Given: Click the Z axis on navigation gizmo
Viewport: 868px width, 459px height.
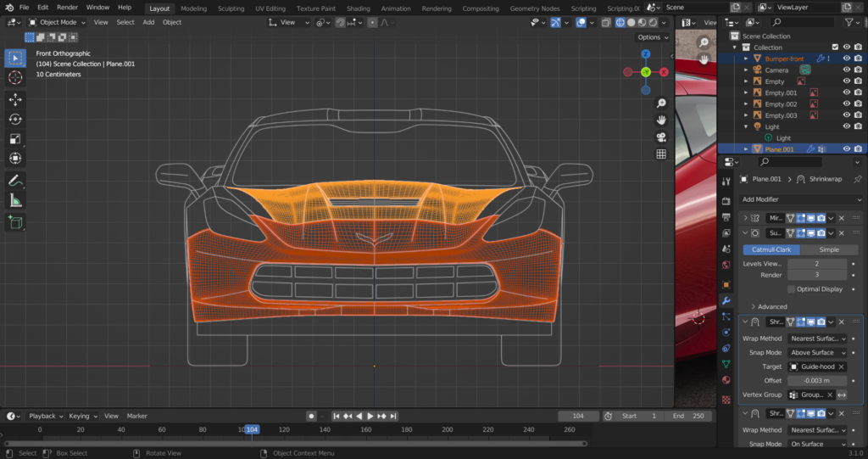Looking at the screenshot, I should 645,53.
